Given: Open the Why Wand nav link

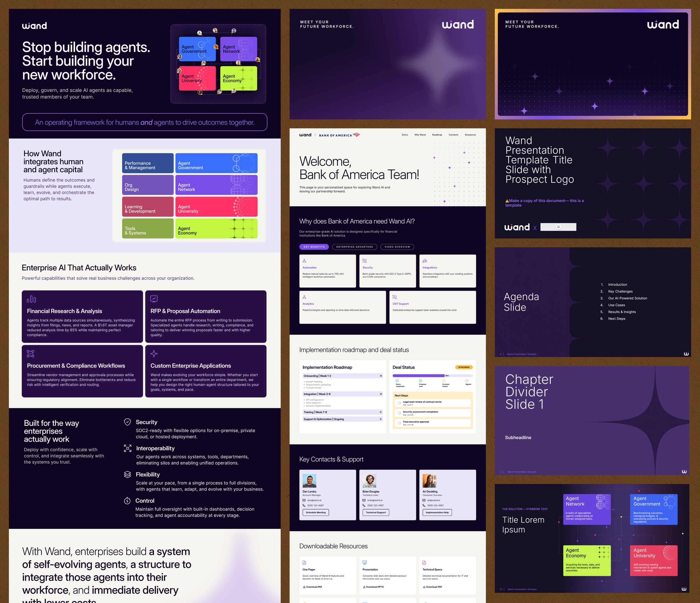Looking at the screenshot, I should 420,135.
